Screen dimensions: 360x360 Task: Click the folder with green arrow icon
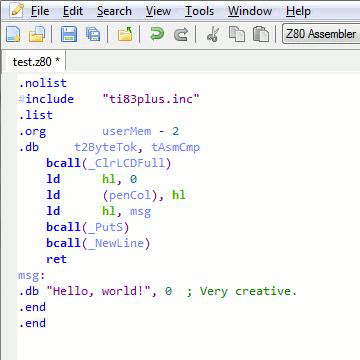click(x=125, y=34)
